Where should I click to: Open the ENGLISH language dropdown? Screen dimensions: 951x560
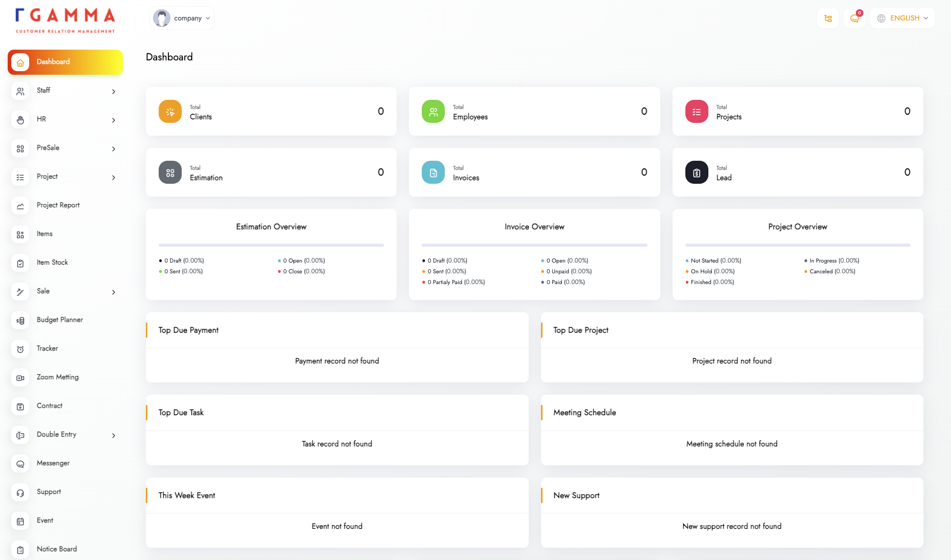(x=902, y=18)
